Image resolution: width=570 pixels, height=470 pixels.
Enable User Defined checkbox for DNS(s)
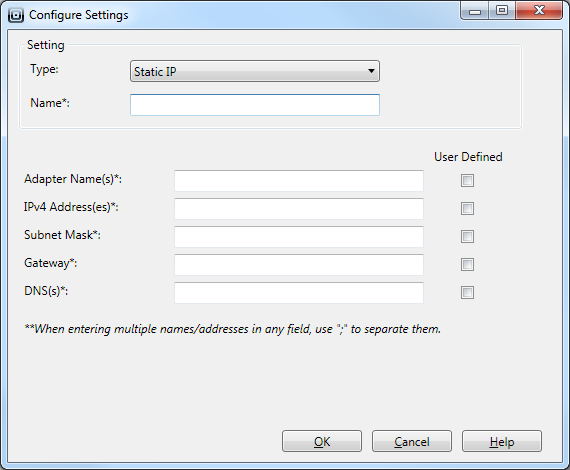coord(467,292)
